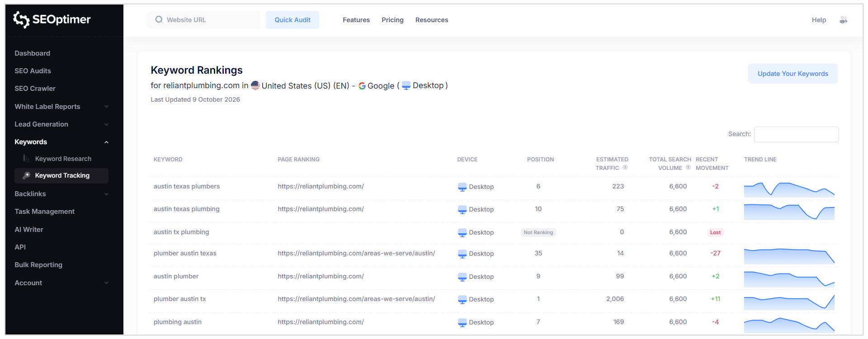Click the Not Ranking badge

click(x=538, y=232)
